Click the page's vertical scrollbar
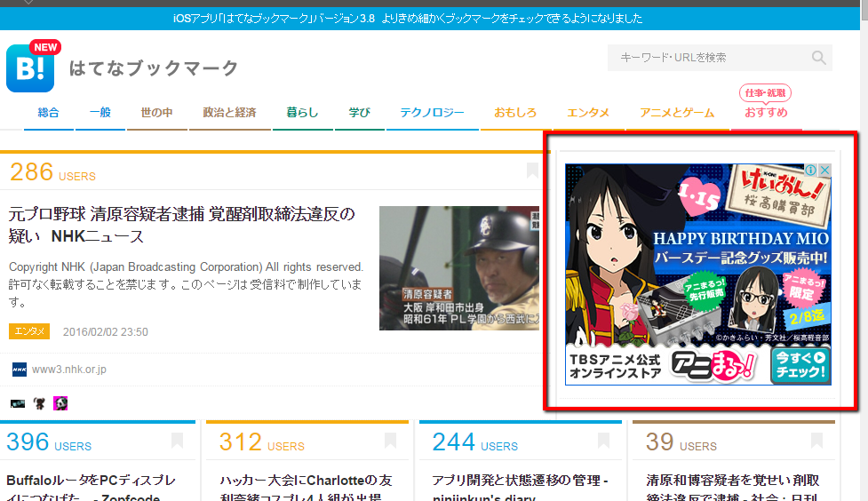 coord(864,250)
